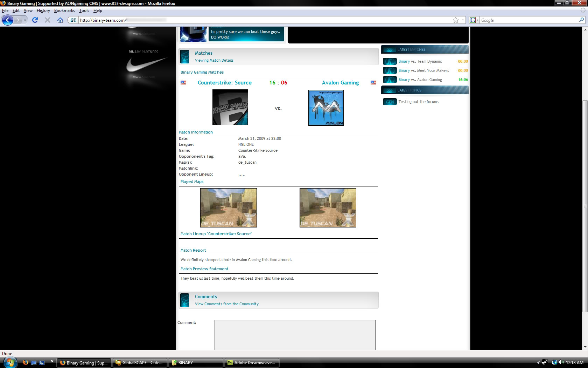Open the recent pages dropdown next to Forward
588x368 pixels.
pyautogui.click(x=25, y=20)
